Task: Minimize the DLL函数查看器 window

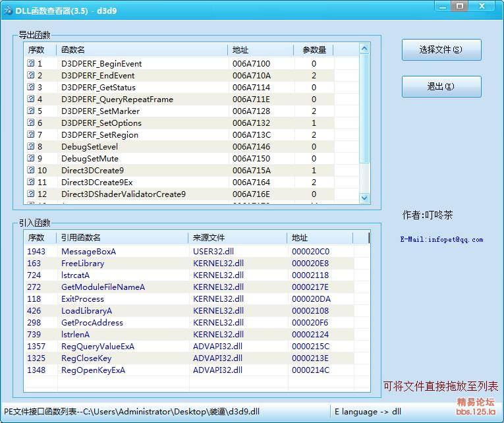Action: click(x=443, y=7)
